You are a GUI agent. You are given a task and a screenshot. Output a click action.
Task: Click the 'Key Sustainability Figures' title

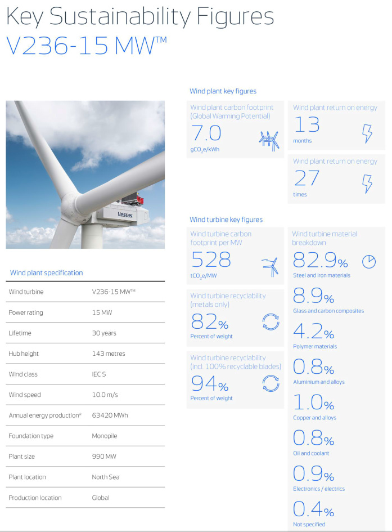coord(140,16)
